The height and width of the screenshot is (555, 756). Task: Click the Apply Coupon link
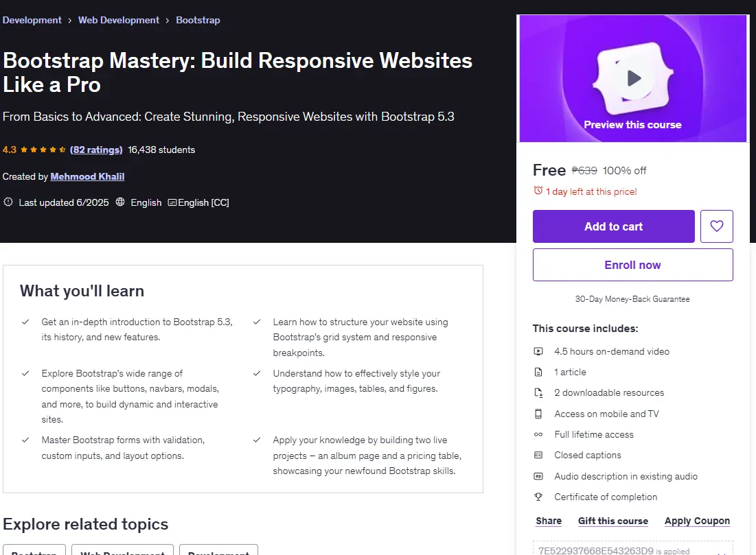[697, 521]
